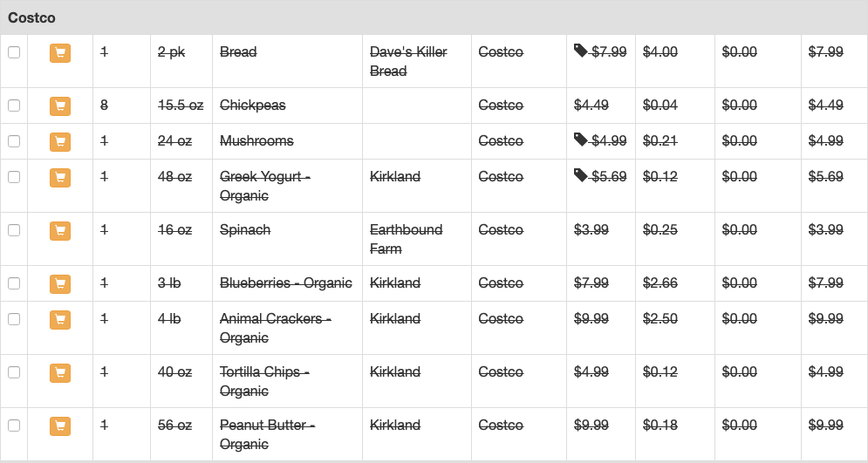The height and width of the screenshot is (463, 868).
Task: Click the sale tag on Greek Yogurt price
Action: point(581,175)
